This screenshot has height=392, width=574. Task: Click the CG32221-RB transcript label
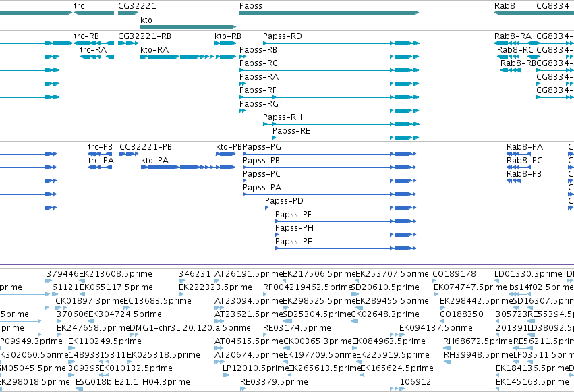[x=144, y=36]
